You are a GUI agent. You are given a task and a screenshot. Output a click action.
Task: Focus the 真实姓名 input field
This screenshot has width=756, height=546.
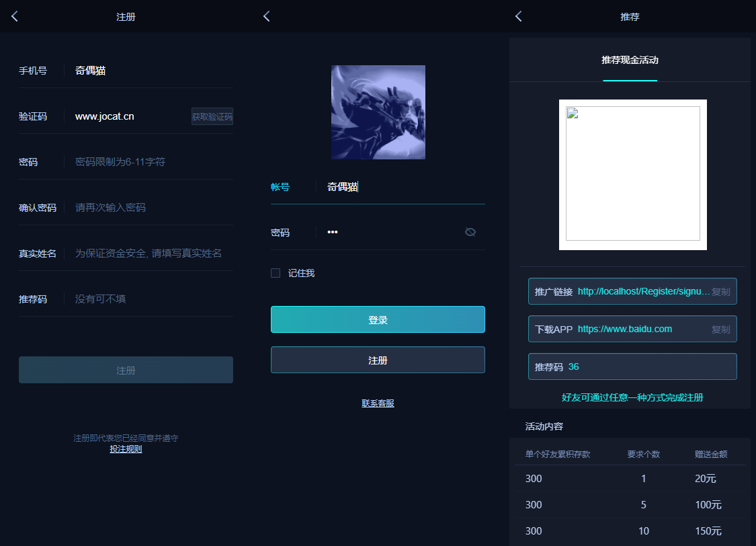153,253
